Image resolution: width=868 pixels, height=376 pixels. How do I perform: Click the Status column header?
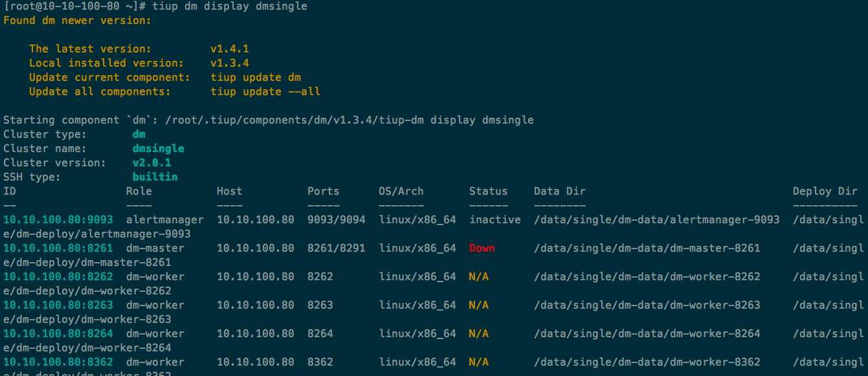click(x=488, y=191)
